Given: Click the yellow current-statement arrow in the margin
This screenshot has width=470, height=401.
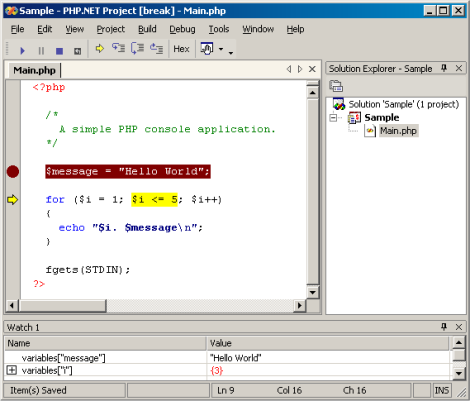Looking at the screenshot, I should click(x=13, y=200).
